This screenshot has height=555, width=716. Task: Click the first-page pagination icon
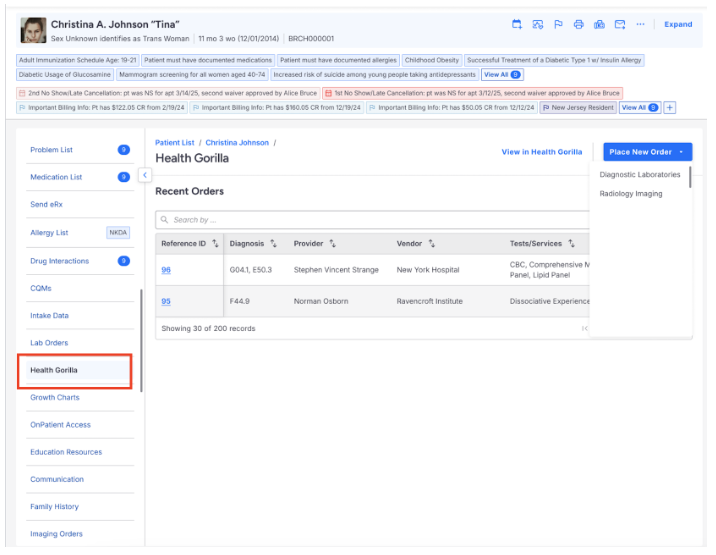pos(584,328)
